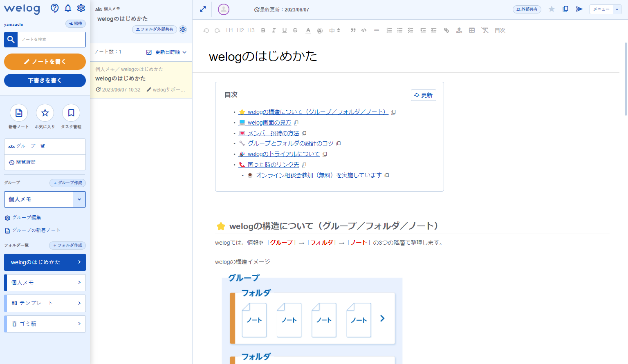Image resolution: width=628 pixels, height=364 pixels.
Task: Toggle bold formatting
Action: click(x=263, y=30)
